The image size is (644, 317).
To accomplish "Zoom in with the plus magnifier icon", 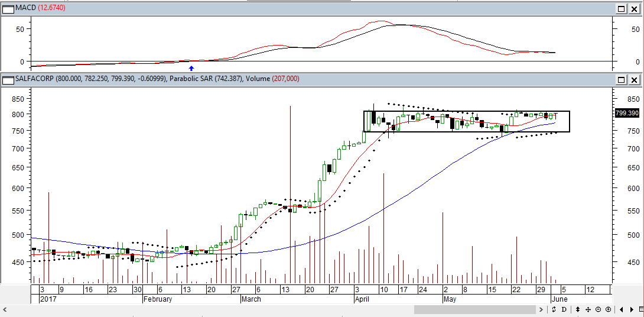I will (x=609, y=309).
